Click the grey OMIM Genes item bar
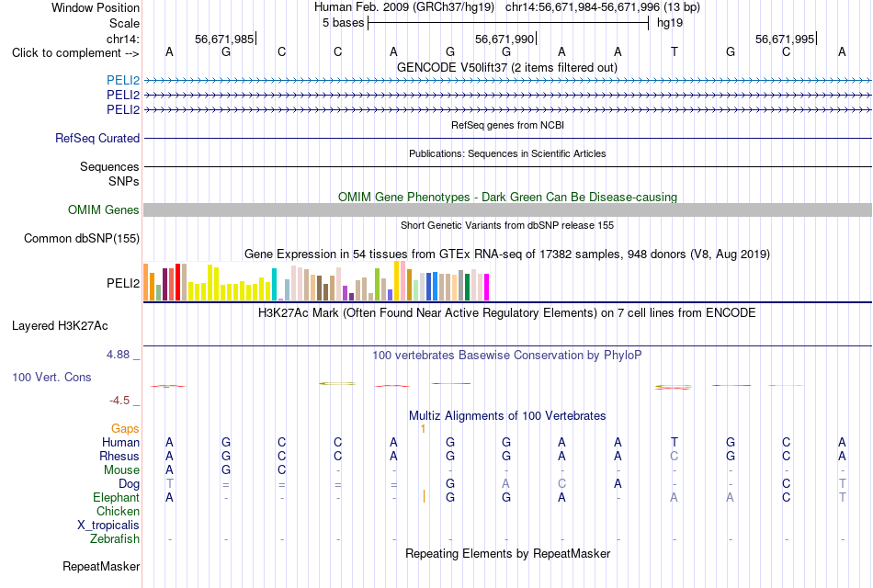The height and width of the screenshot is (588, 873). 508,209
